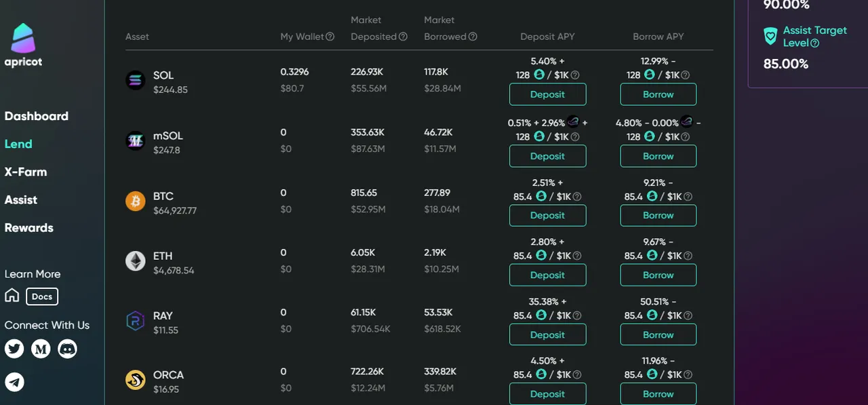The height and width of the screenshot is (405, 868).
Task: Select the Lend menu item
Action: (x=18, y=144)
